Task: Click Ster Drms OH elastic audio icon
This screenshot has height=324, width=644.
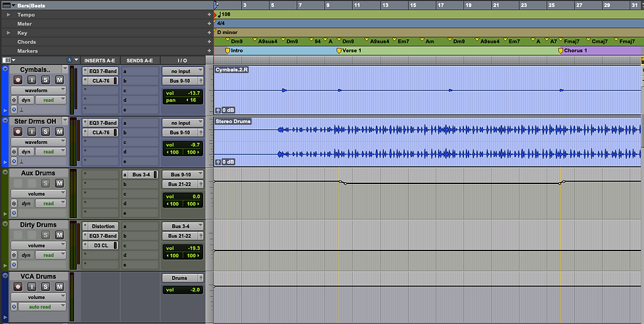Action: point(22,162)
